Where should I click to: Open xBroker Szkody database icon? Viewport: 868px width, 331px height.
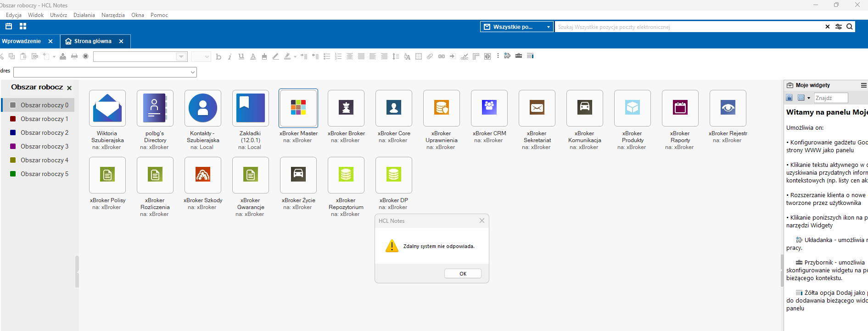(202, 175)
